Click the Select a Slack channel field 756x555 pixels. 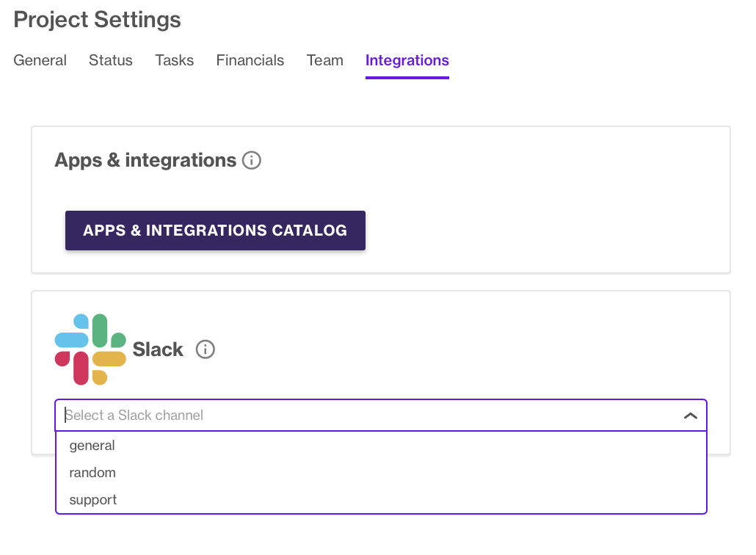[381, 416]
